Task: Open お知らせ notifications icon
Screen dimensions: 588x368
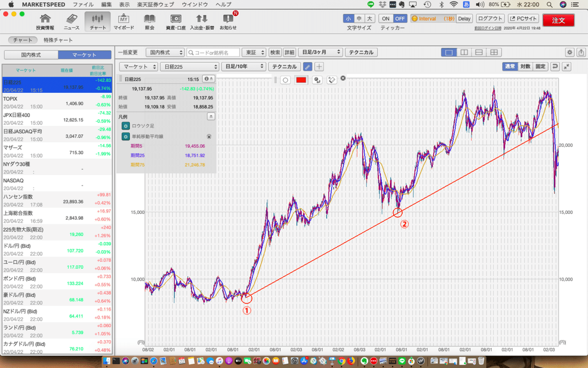Action: pyautogui.click(x=228, y=22)
